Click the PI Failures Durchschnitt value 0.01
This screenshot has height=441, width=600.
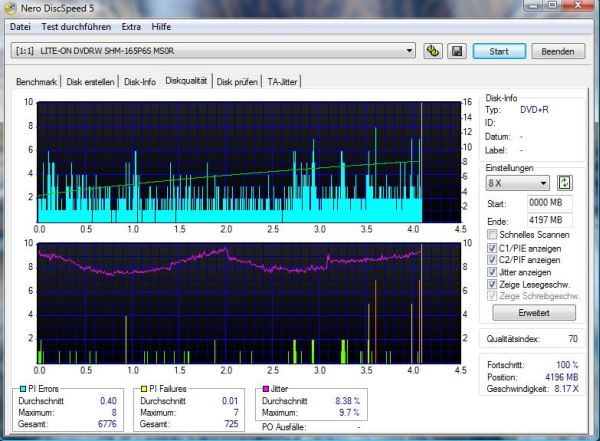click(x=230, y=401)
